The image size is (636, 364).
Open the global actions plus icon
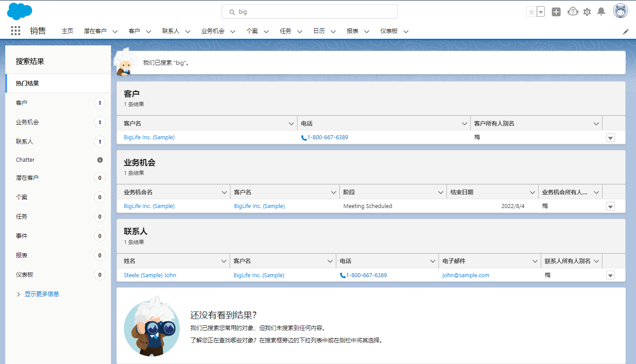click(x=556, y=12)
